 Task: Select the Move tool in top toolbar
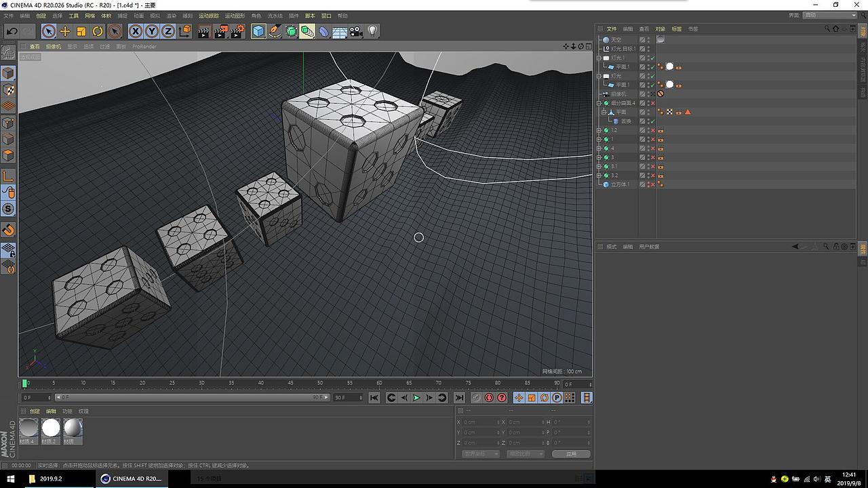(65, 31)
